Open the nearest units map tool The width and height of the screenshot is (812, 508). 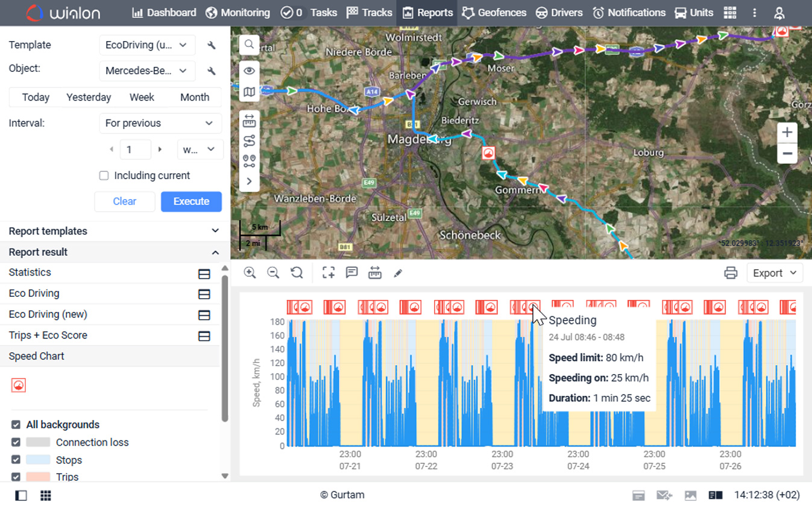click(249, 161)
